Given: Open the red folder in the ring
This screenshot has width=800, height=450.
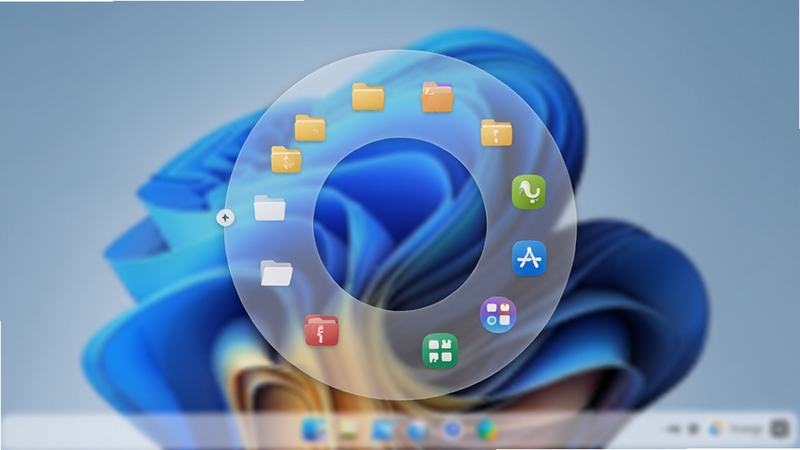Looking at the screenshot, I should [x=321, y=331].
